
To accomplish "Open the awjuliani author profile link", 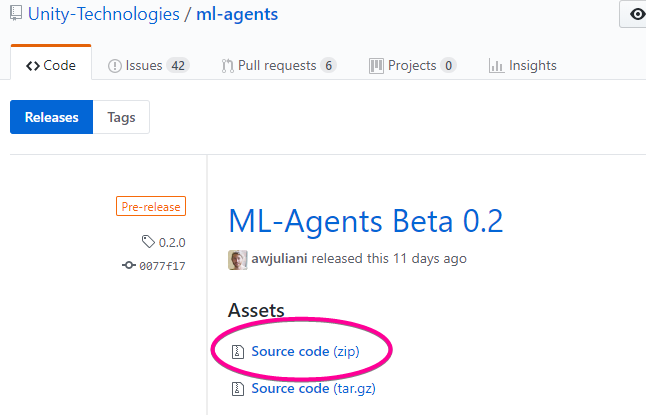I will point(282,259).
